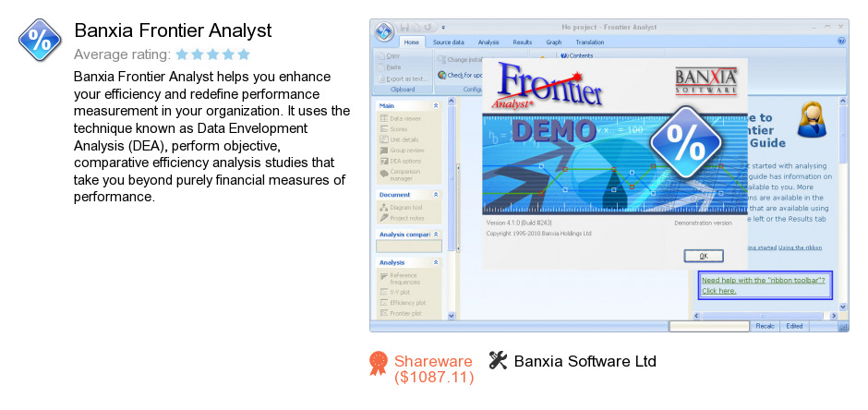Click the Save icon in quick access toolbar

404,27
